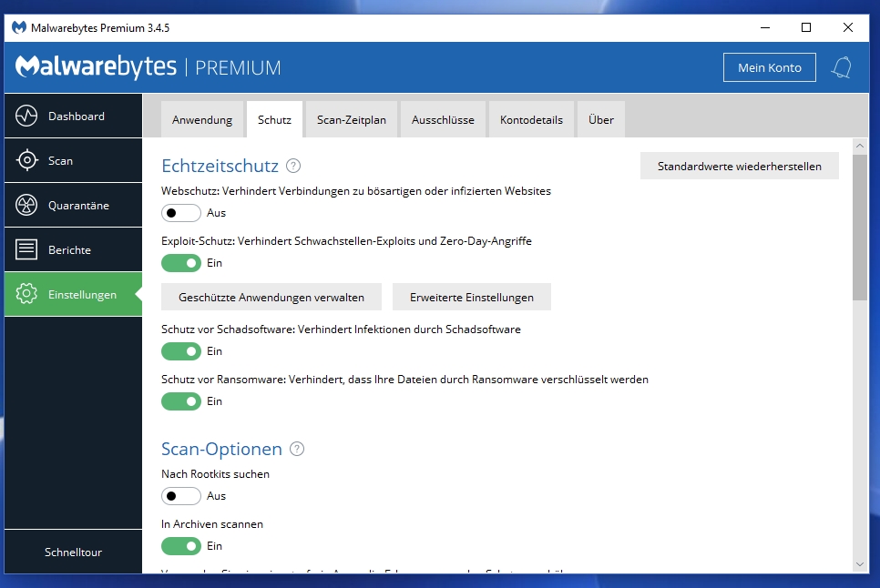The width and height of the screenshot is (880, 588).
Task: Open Geschützte Anwendungen verwalten
Action: 271,297
